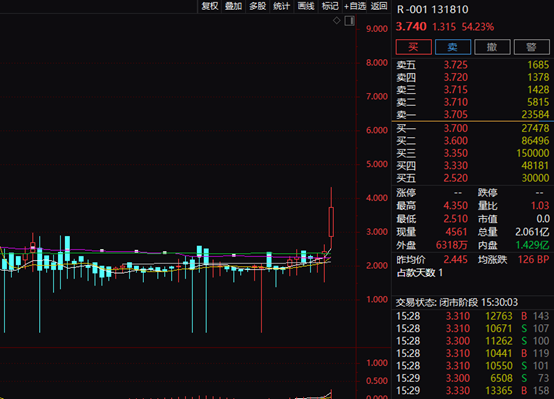Select the R-001 131810 title
Screen dimensions: 554x399
[432, 10]
